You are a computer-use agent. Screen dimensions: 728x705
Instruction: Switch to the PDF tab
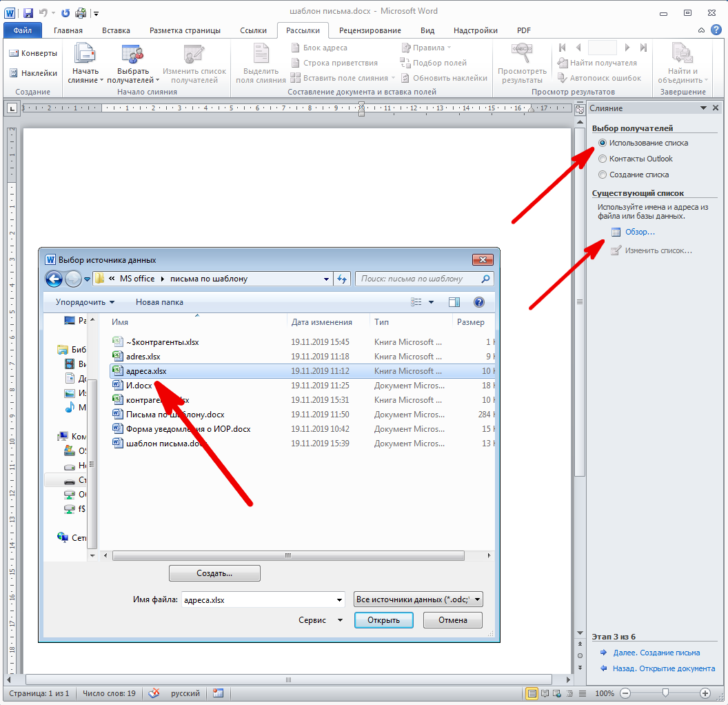(524, 30)
